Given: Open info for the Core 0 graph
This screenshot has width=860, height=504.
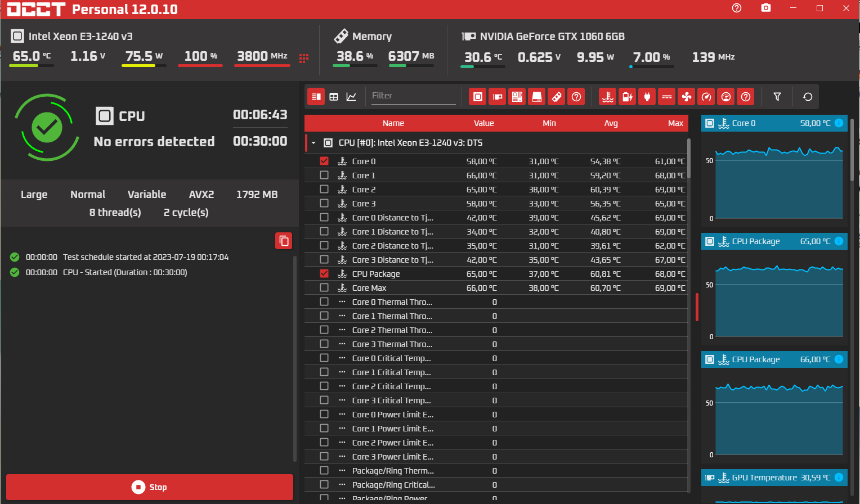Looking at the screenshot, I should tap(839, 123).
